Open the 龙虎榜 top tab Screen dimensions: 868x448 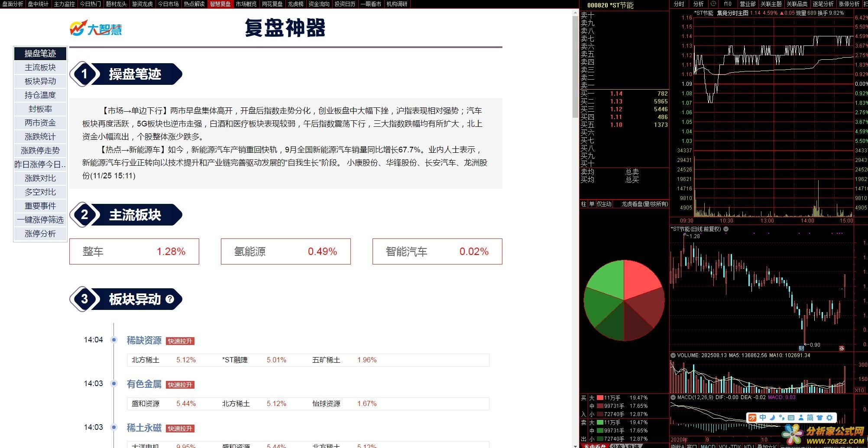pyautogui.click(x=295, y=4)
